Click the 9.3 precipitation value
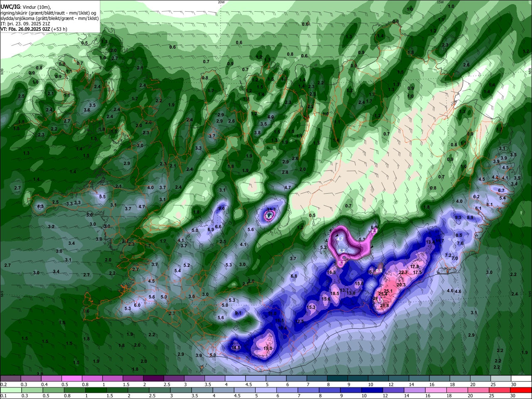The width and height of the screenshot is (532, 399). (x=458, y=218)
